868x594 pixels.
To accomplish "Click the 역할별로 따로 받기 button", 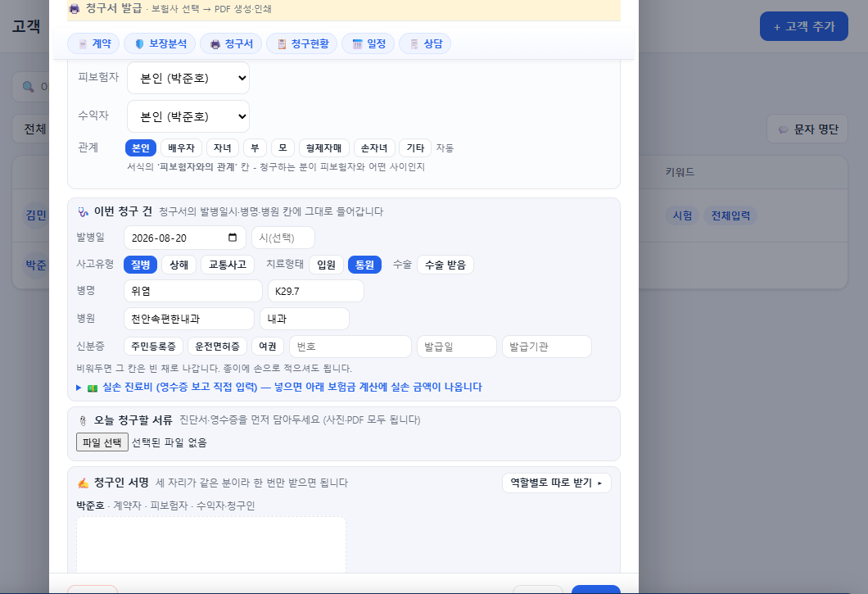I will point(557,483).
